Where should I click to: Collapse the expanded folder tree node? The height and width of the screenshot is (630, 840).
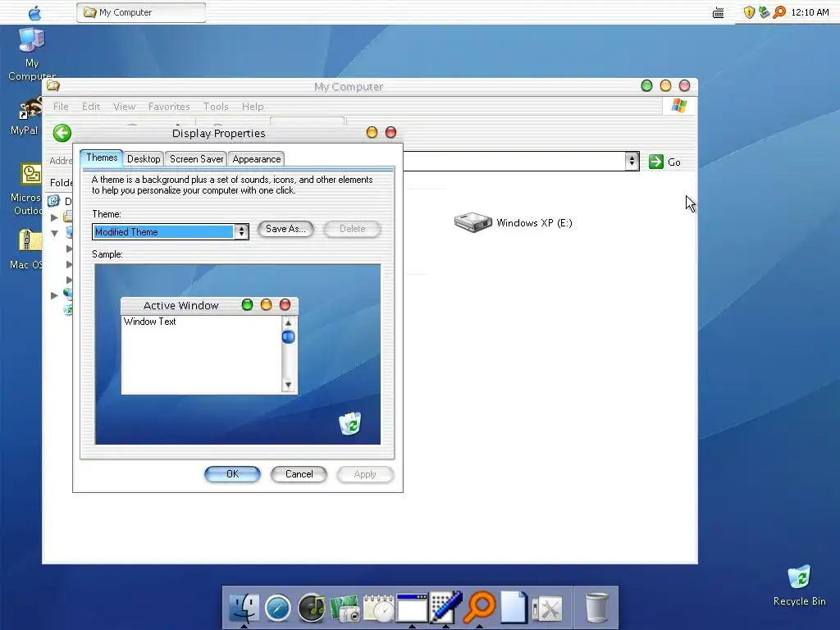[x=55, y=233]
